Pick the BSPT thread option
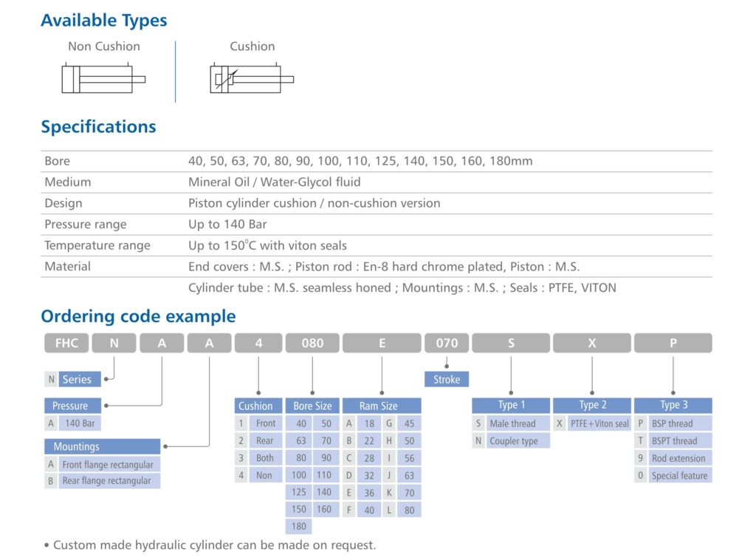This screenshot has height=560, width=756. tap(674, 441)
